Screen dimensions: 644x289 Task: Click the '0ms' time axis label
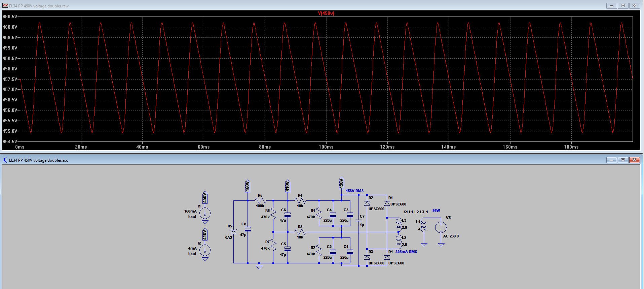coord(20,147)
